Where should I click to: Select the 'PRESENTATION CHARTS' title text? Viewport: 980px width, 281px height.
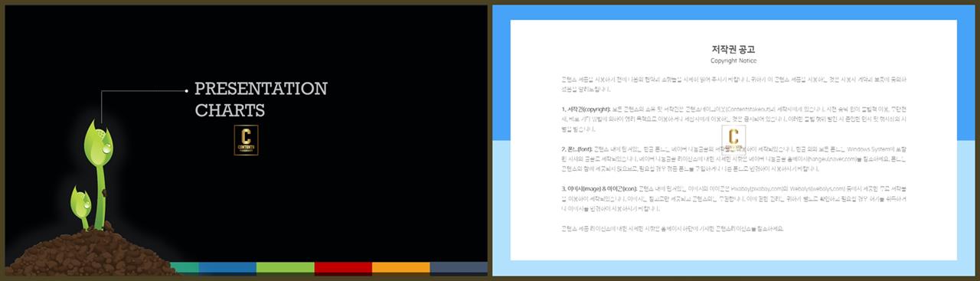click(260, 100)
